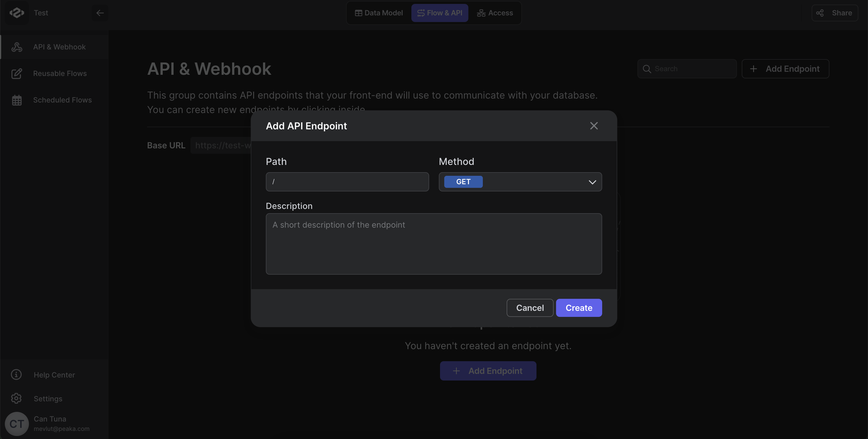Click the Settings gear icon
Image resolution: width=868 pixels, height=439 pixels.
(x=16, y=398)
